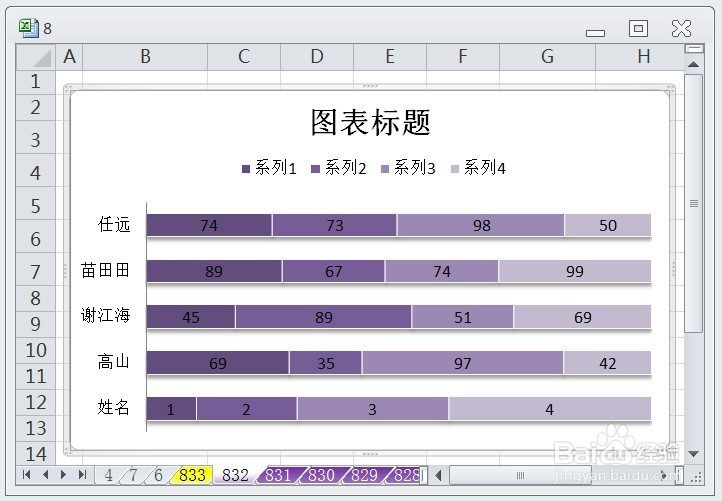This screenshot has width=722, height=501.
Task: Select column A header
Action: click(x=69, y=57)
